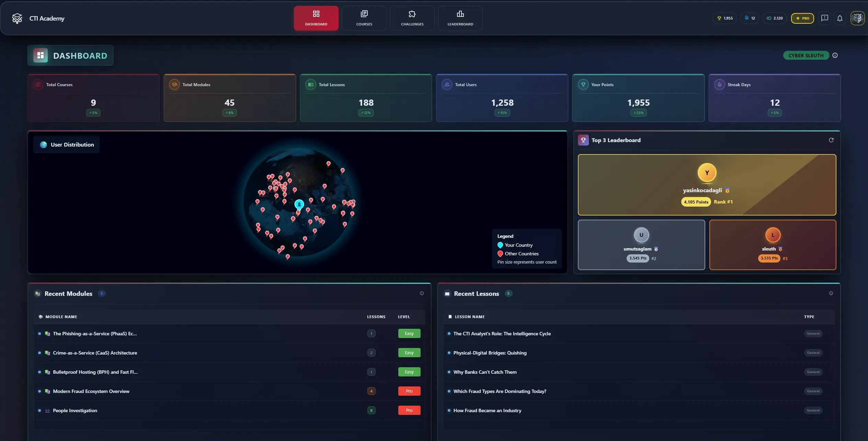Click the notifications bell icon
Image resolution: width=868 pixels, height=441 pixels.
pyautogui.click(x=840, y=18)
